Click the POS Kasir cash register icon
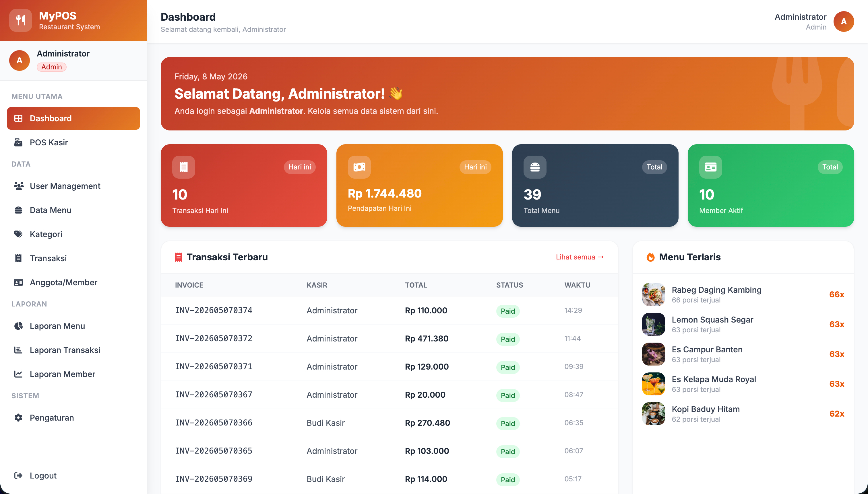The image size is (868, 494). (x=18, y=142)
